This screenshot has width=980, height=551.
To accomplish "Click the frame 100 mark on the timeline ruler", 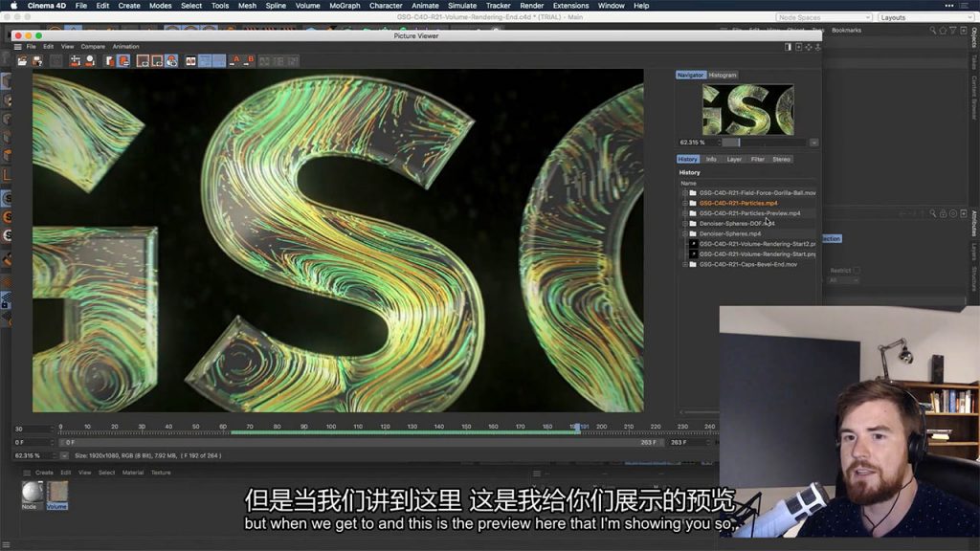I will [330, 427].
